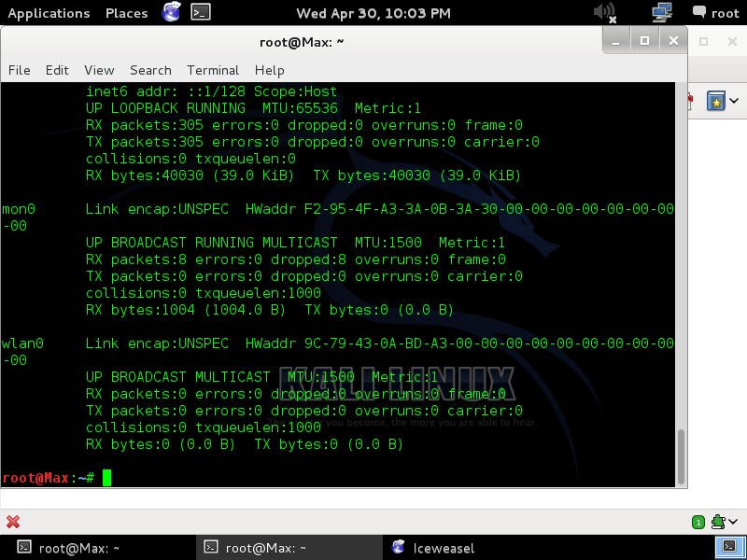Click the green number 1 badge icon

pyautogui.click(x=698, y=523)
